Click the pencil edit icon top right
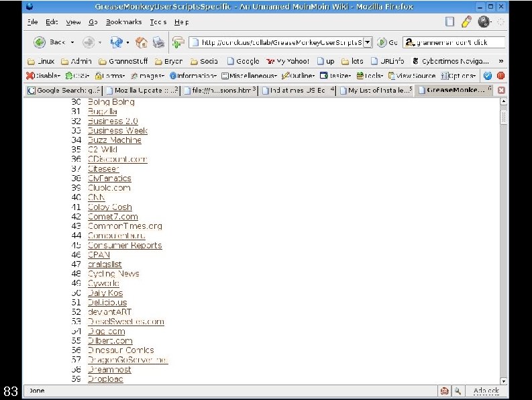The width and height of the screenshot is (532, 400). [466, 21]
